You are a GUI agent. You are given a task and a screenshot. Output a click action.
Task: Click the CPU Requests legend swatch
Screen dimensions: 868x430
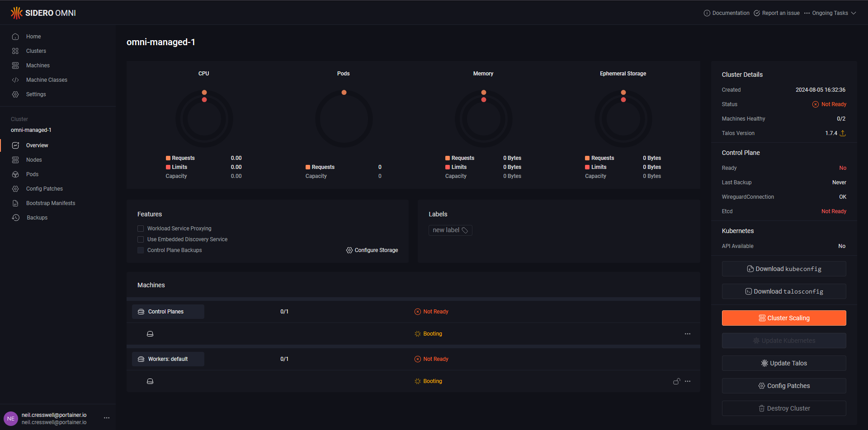168,158
